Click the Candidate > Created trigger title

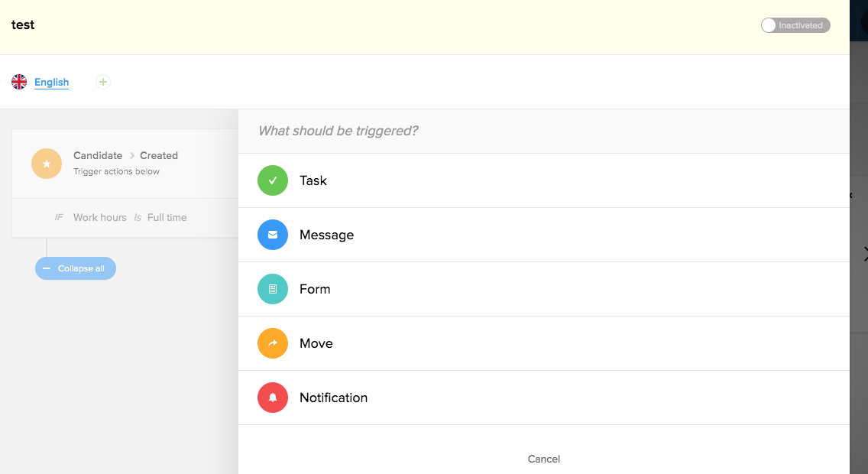pyautogui.click(x=125, y=155)
